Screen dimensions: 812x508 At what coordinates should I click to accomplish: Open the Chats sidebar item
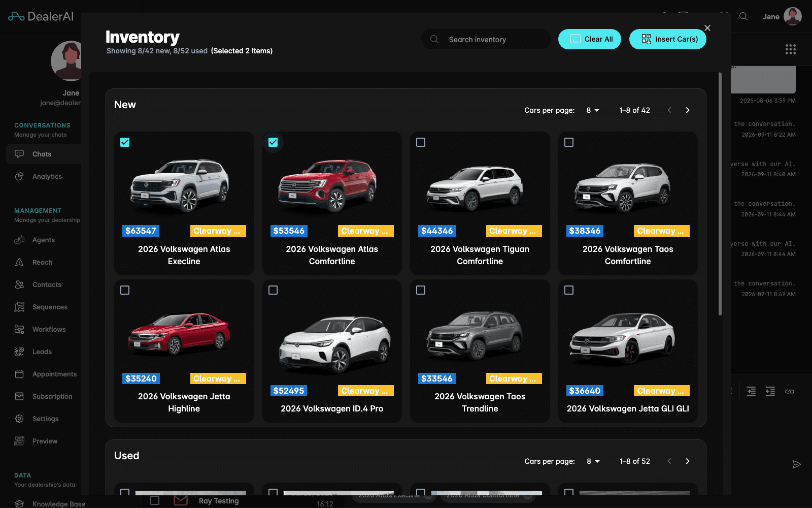click(x=44, y=154)
